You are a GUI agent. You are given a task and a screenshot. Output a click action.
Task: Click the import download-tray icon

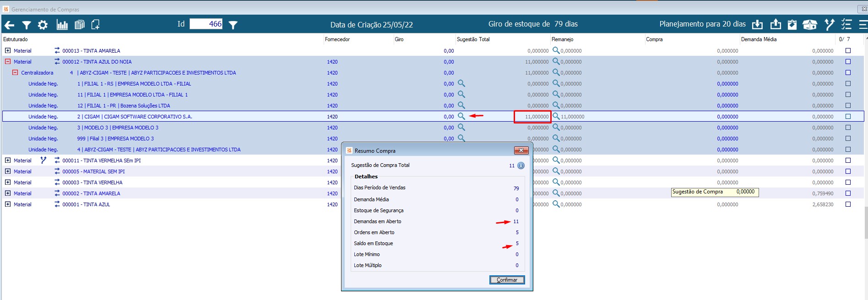coord(758,24)
